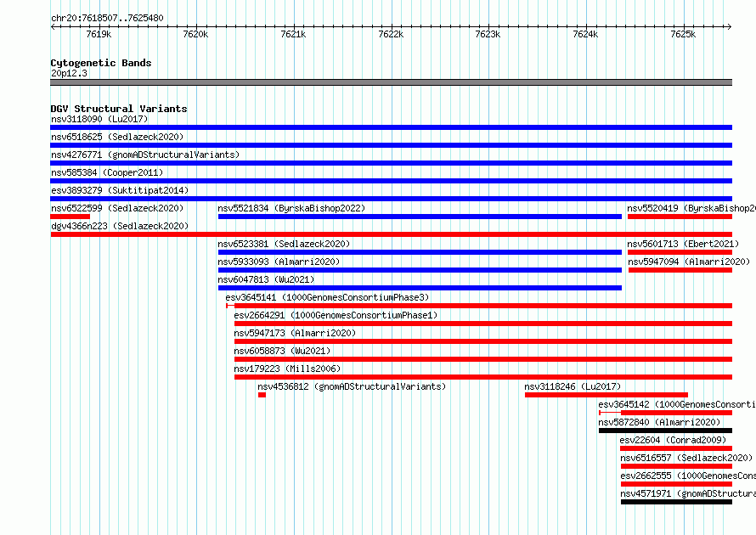Click esv22604 (Conrad2009) label
This screenshot has width=756, height=535.
pos(673,440)
